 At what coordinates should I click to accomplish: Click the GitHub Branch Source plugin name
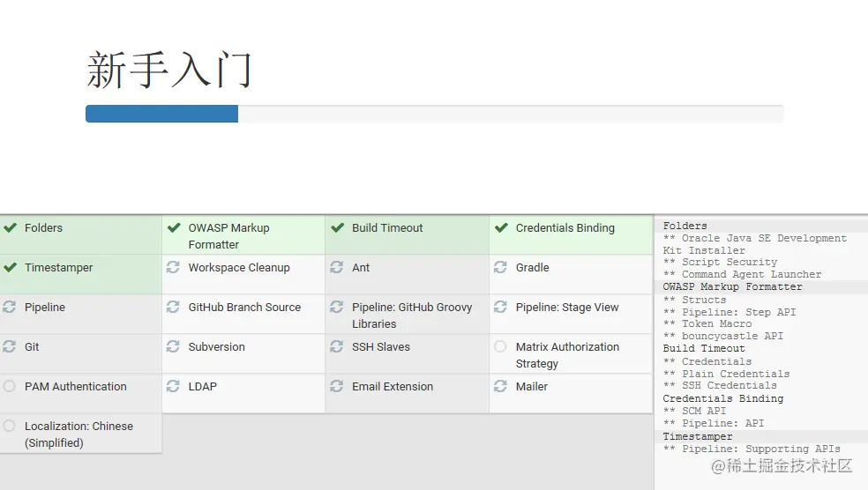pyautogui.click(x=244, y=307)
